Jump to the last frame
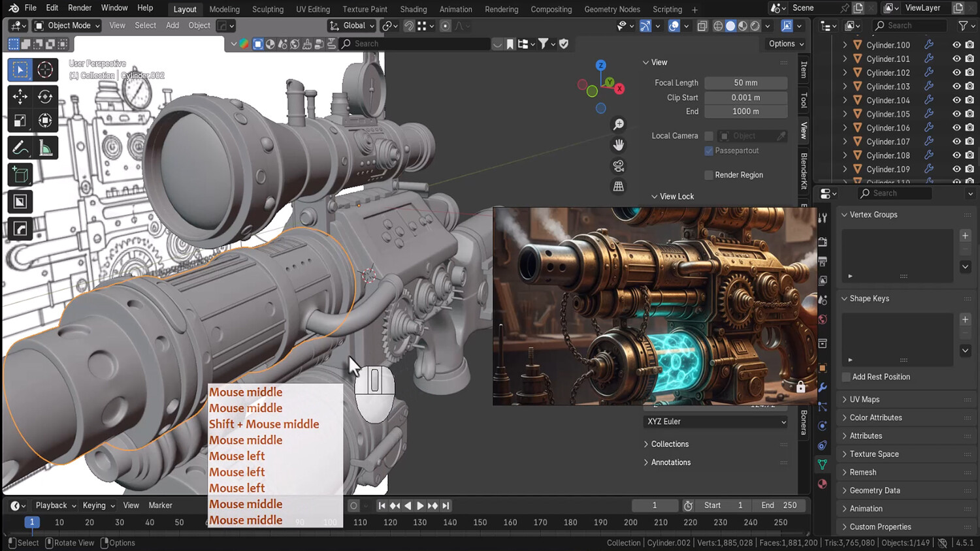The image size is (980, 551). click(x=446, y=505)
